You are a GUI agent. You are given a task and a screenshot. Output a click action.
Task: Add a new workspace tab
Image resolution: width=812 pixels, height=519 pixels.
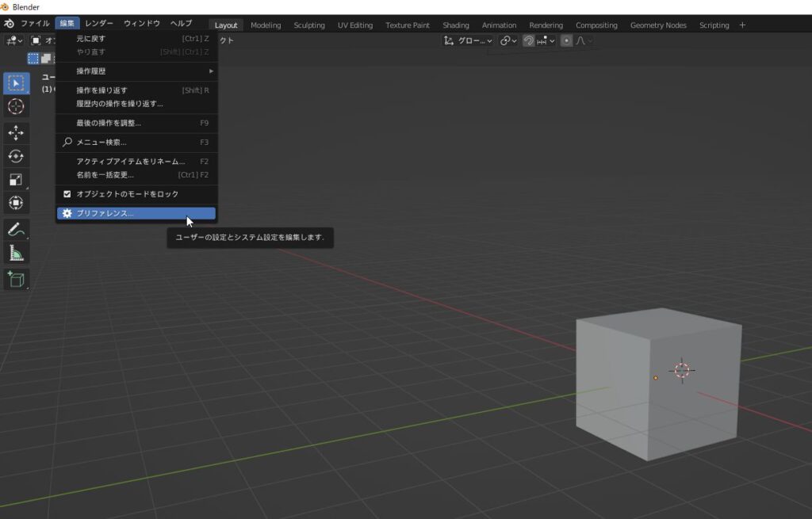tap(742, 25)
